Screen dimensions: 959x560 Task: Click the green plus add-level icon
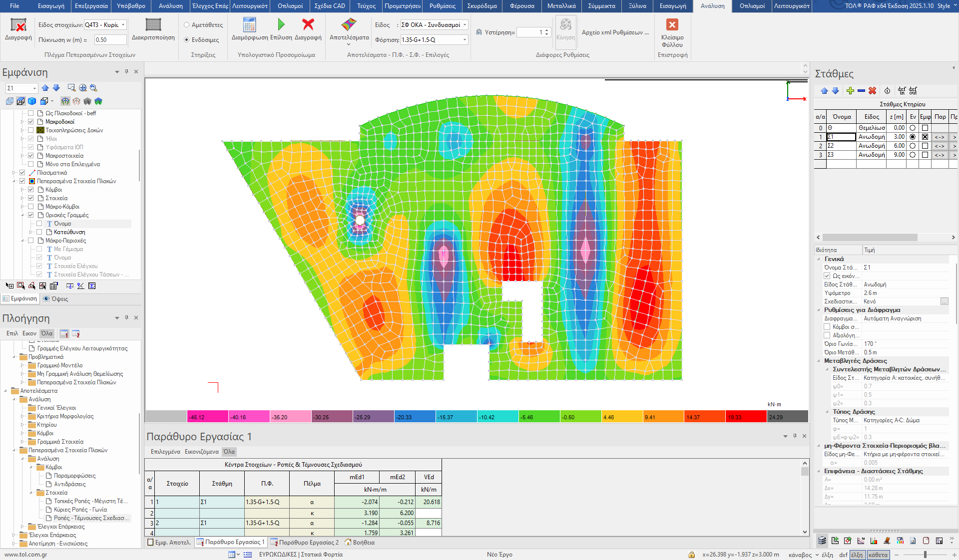point(850,90)
